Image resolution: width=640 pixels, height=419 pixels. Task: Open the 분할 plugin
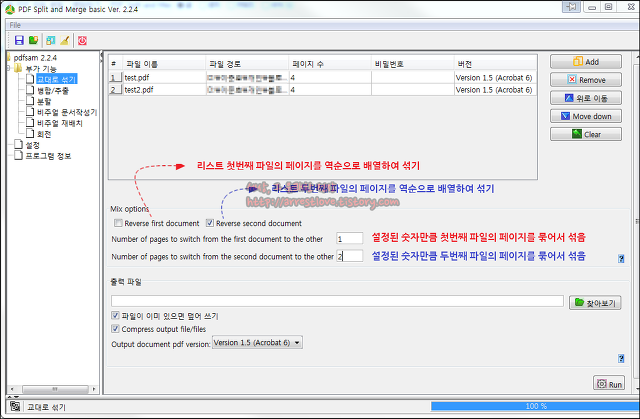coord(44,101)
